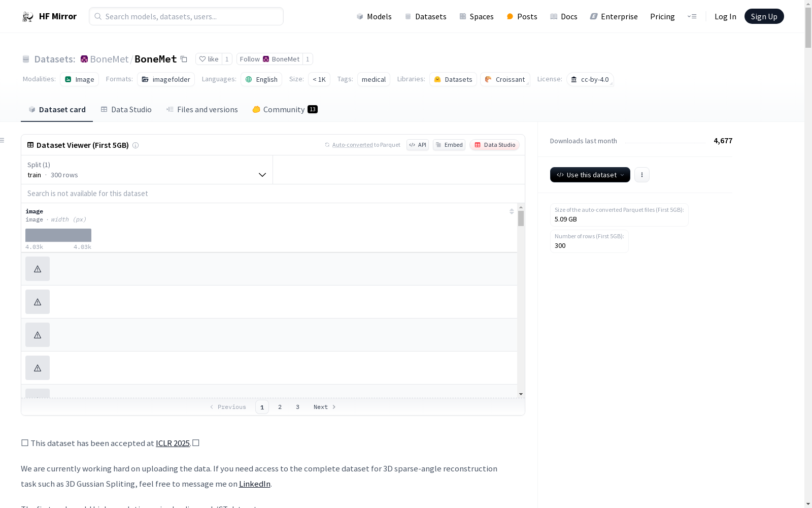Go to page 3 of viewer
This screenshot has height=508, width=812.
tap(297, 407)
